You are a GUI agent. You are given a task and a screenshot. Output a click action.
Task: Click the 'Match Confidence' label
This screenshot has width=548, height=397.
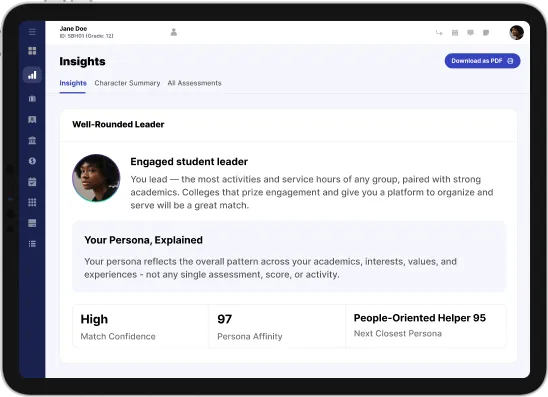coord(118,337)
